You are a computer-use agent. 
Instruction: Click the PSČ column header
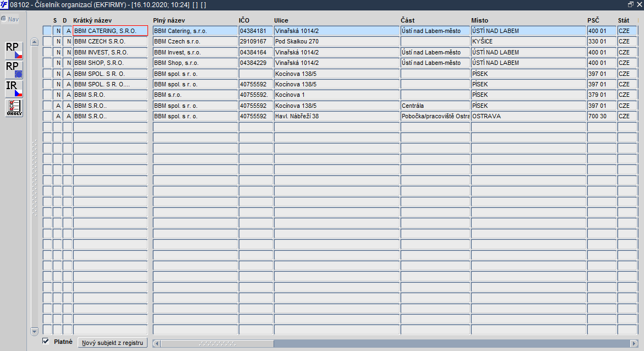593,20
